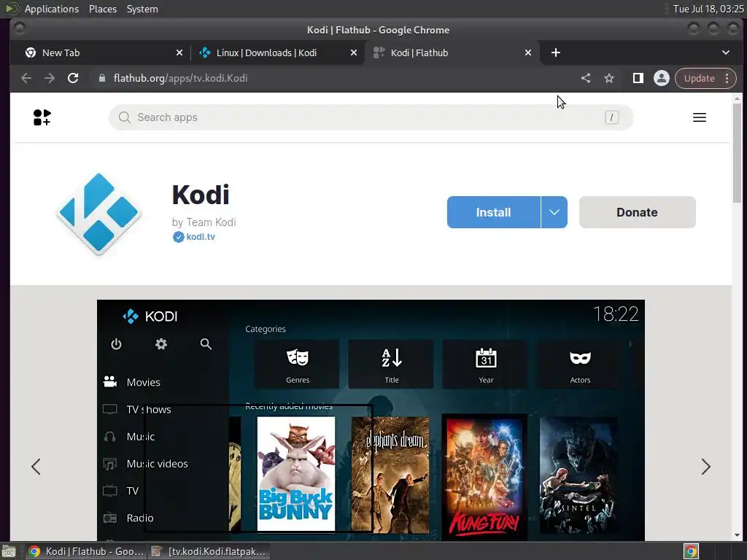Image resolution: width=747 pixels, height=560 pixels.
Task: Open the Chrome profile avatar
Action: point(661,78)
